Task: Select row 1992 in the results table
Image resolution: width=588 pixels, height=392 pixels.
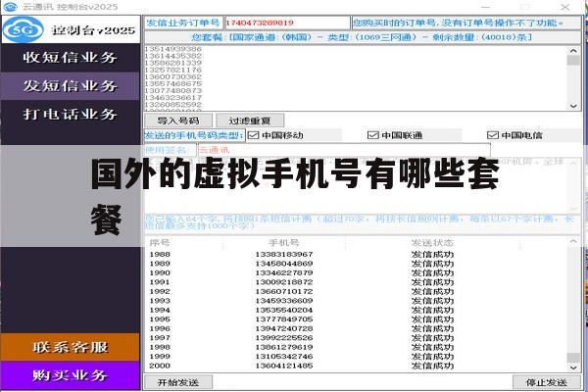Action: tap(357, 291)
